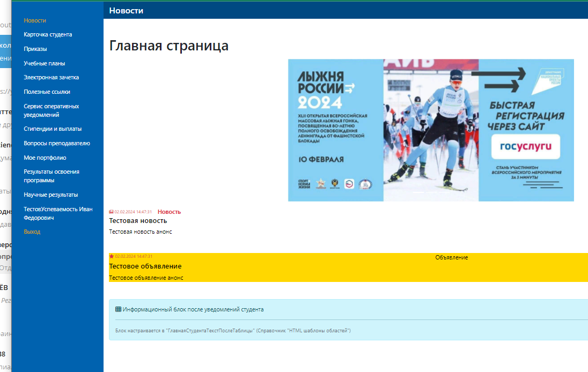Click the table icon in the information block

click(x=118, y=309)
